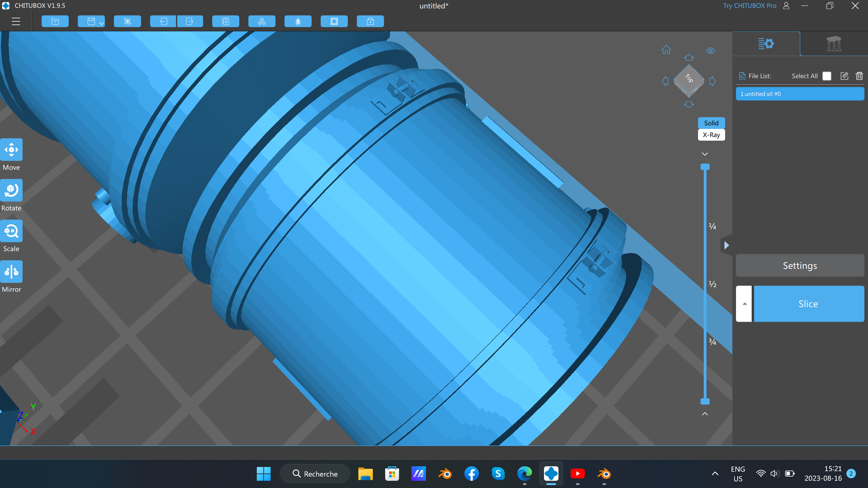Expand the options arrow beside Slice
This screenshot has width=868, height=488.
pos(744,304)
